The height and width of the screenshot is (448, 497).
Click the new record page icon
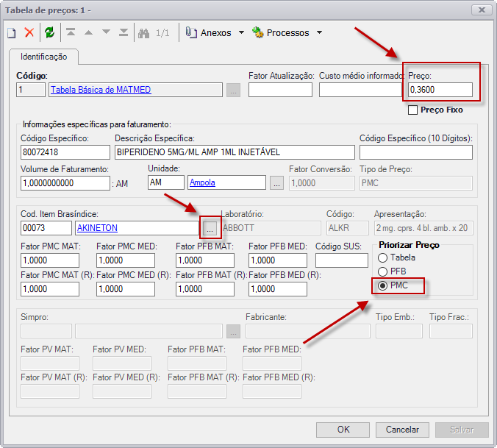pyautogui.click(x=12, y=33)
